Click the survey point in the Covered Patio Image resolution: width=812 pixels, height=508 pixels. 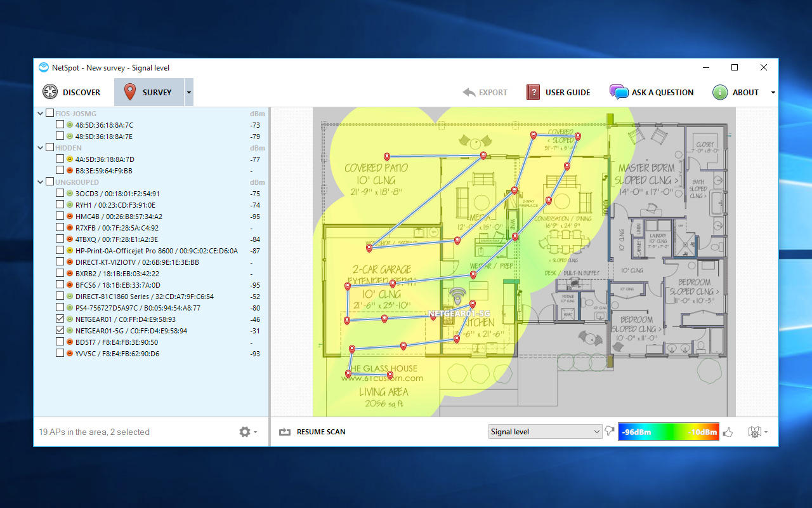click(386, 156)
